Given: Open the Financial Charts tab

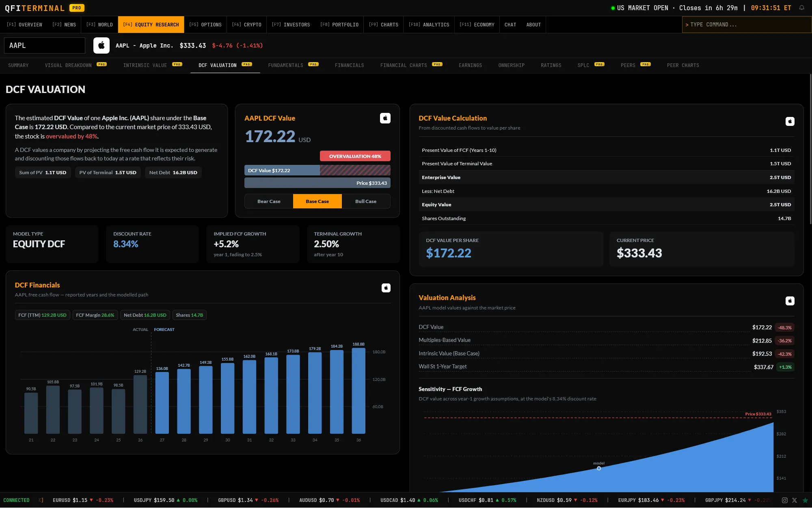Looking at the screenshot, I should (411, 65).
